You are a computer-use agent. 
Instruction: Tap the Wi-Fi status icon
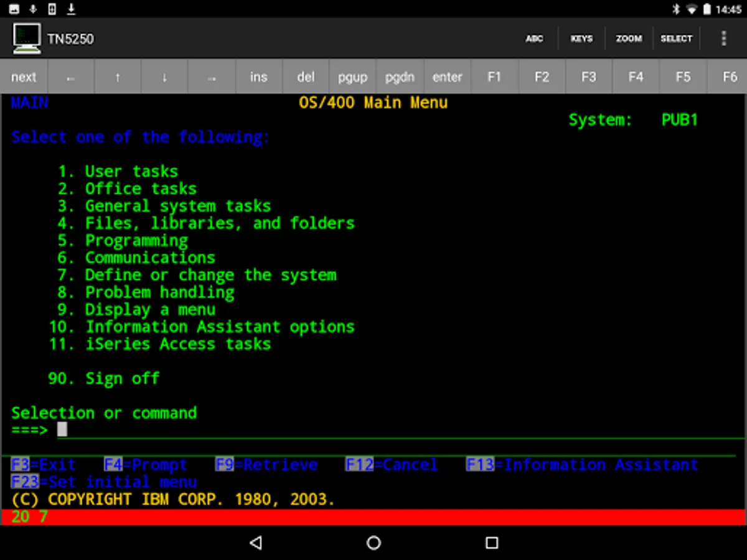tap(692, 9)
